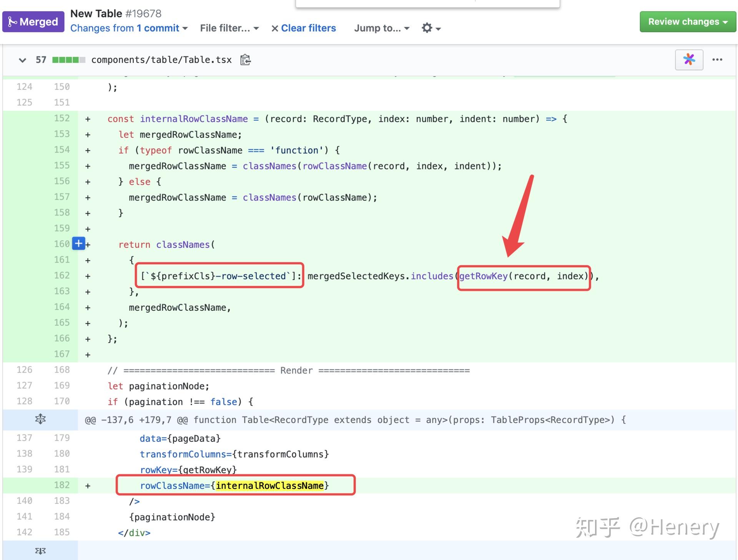Click the purple Merged status badge
The height and width of the screenshot is (560, 738).
click(x=33, y=22)
